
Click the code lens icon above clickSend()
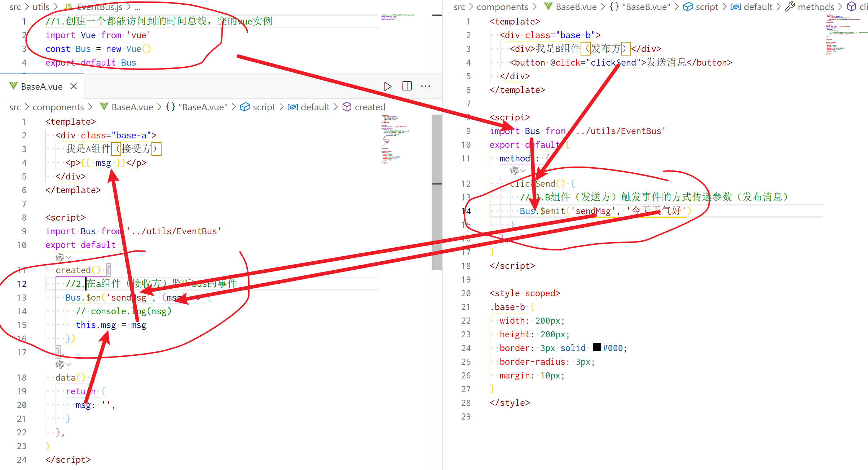(x=514, y=170)
